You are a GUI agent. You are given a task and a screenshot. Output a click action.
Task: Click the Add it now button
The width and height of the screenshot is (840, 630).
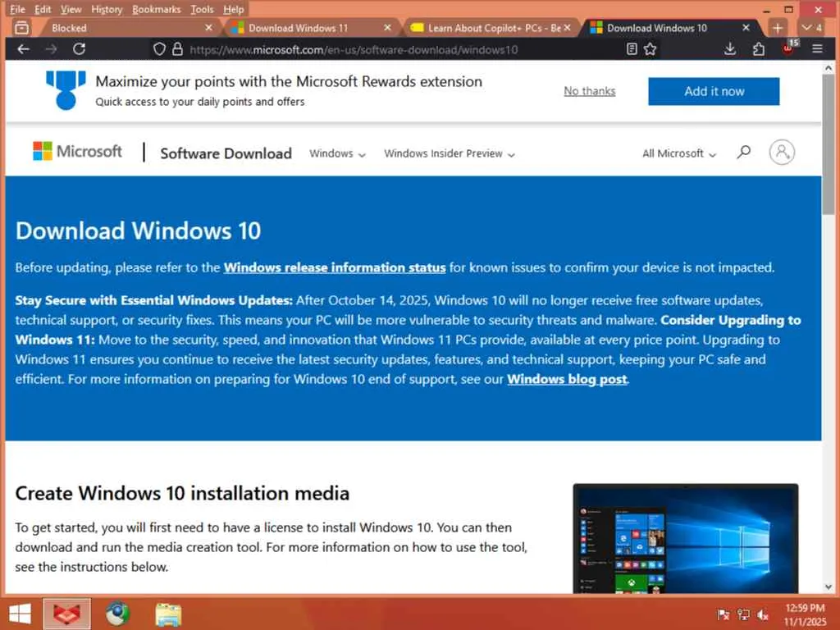click(x=714, y=91)
